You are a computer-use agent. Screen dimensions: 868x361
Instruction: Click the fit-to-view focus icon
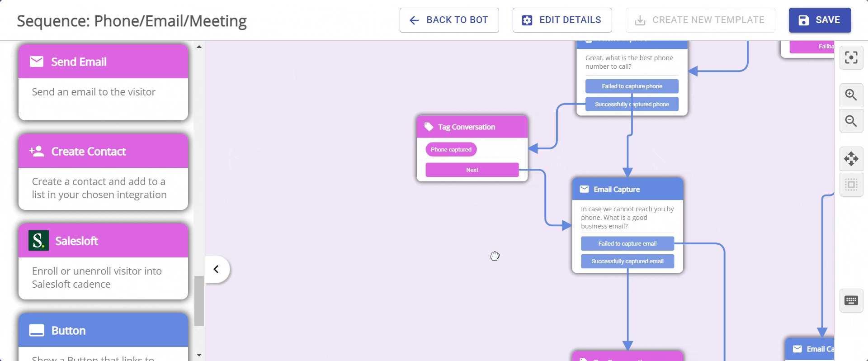[x=851, y=58]
